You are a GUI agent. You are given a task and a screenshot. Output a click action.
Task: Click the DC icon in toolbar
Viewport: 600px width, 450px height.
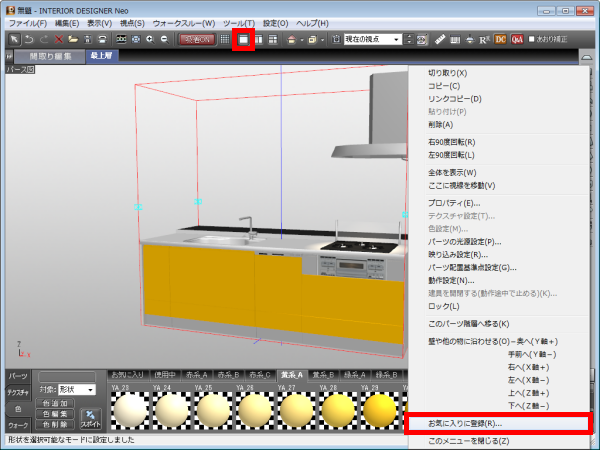501,39
